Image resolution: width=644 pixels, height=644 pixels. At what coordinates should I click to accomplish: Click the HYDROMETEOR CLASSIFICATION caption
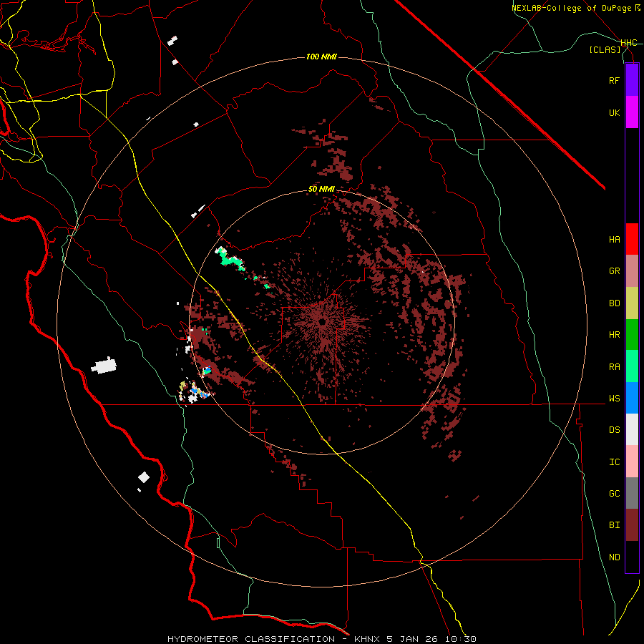click(x=251, y=639)
